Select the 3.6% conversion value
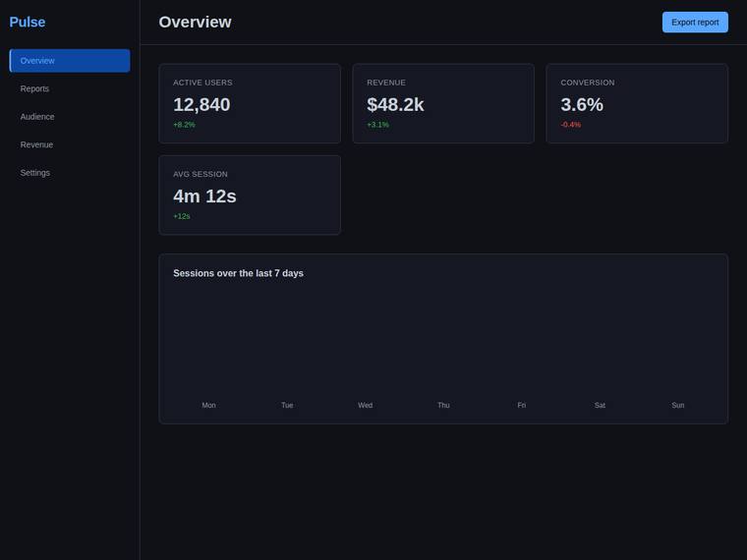This screenshot has height=560, width=747. point(582,105)
